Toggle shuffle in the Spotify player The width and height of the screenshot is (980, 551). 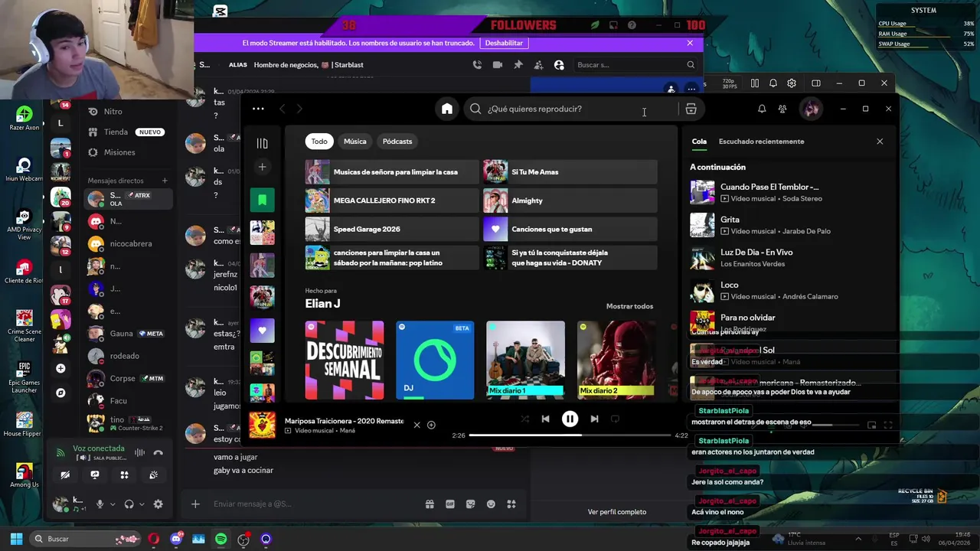click(524, 419)
